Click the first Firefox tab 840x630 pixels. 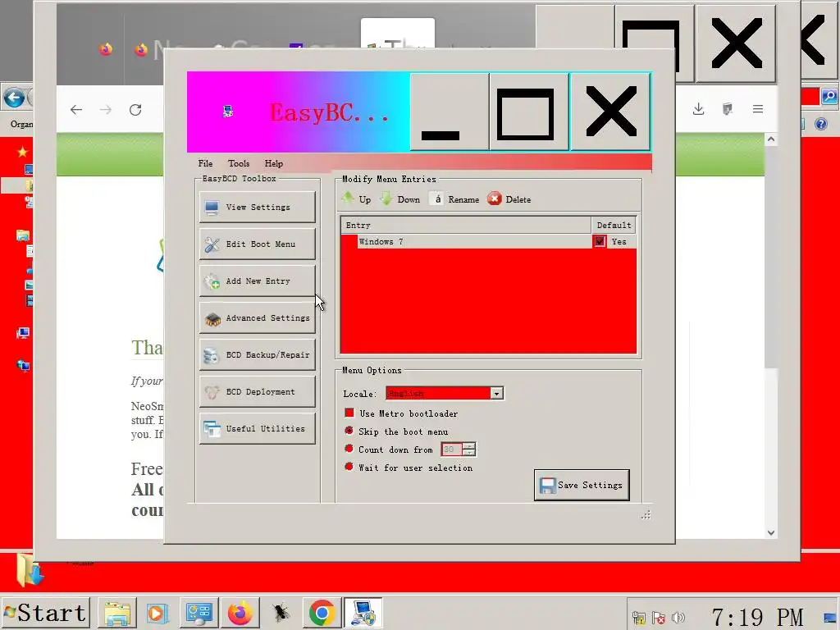(x=106, y=50)
